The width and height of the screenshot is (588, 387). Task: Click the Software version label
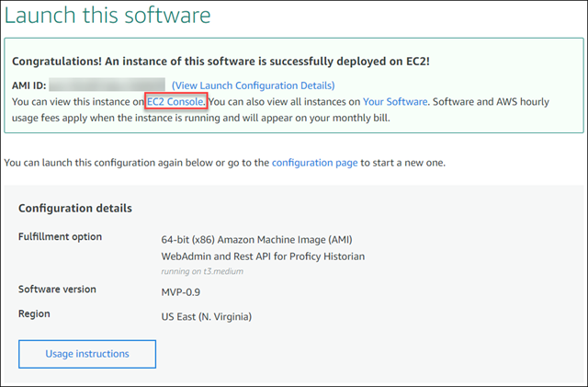pos(57,290)
